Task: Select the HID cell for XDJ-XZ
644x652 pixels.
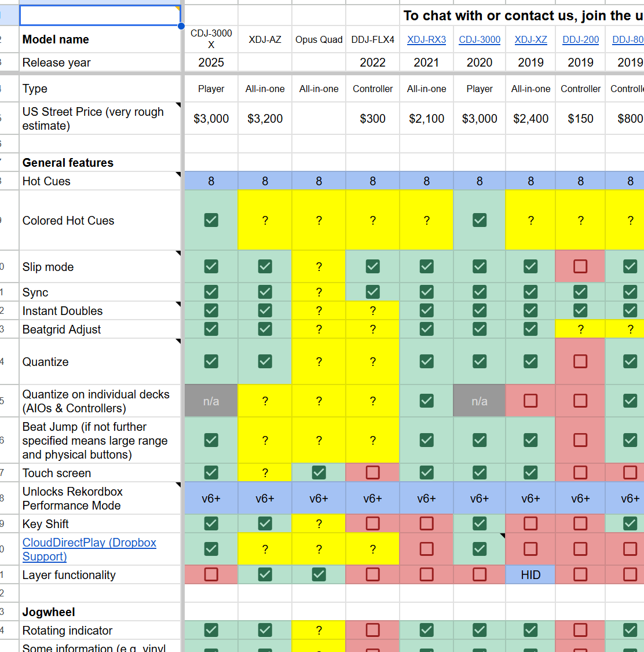Action: point(530,574)
